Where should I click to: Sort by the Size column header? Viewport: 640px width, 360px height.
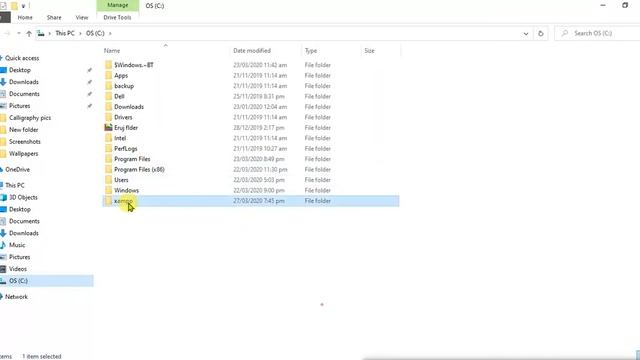click(369, 51)
